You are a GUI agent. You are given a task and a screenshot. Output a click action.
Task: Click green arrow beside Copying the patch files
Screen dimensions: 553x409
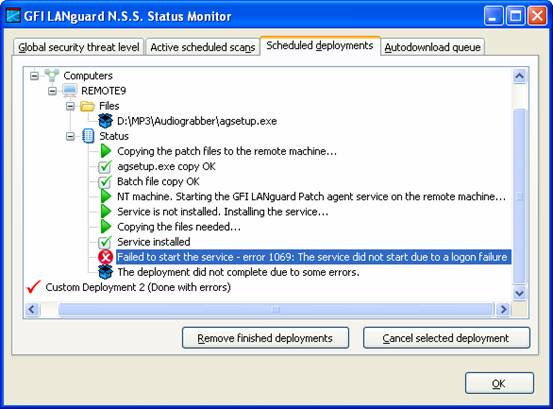coord(105,151)
